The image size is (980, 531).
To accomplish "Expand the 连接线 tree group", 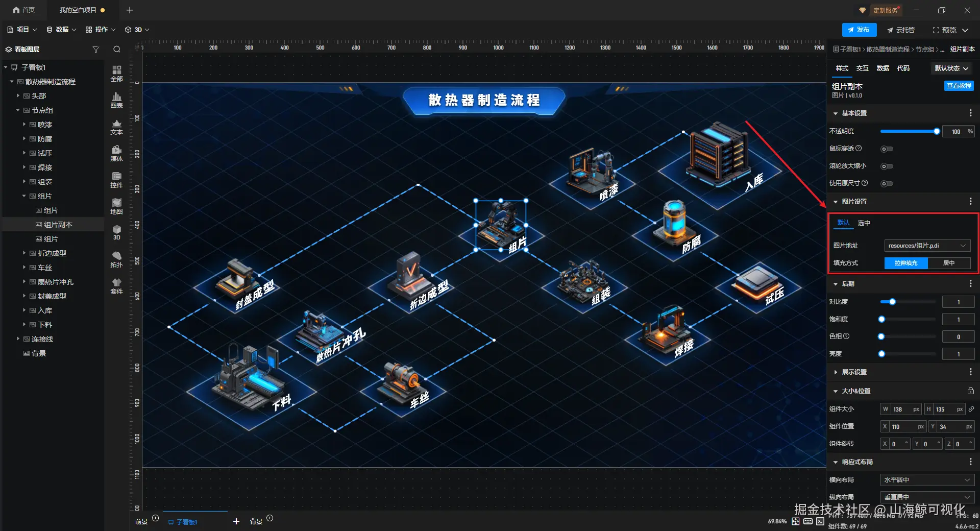I will [x=18, y=339].
